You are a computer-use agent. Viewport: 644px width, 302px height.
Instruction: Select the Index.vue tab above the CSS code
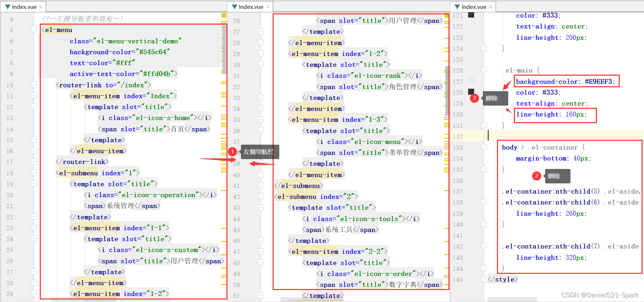[x=473, y=7]
